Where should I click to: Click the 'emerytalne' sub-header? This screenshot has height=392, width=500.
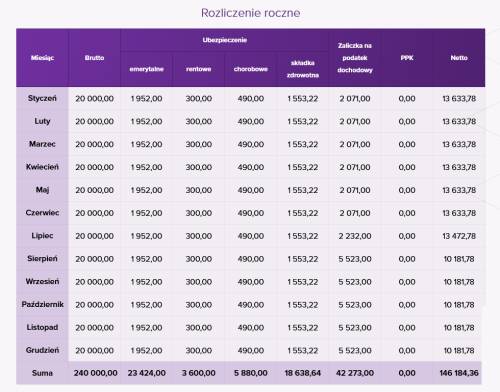146,69
